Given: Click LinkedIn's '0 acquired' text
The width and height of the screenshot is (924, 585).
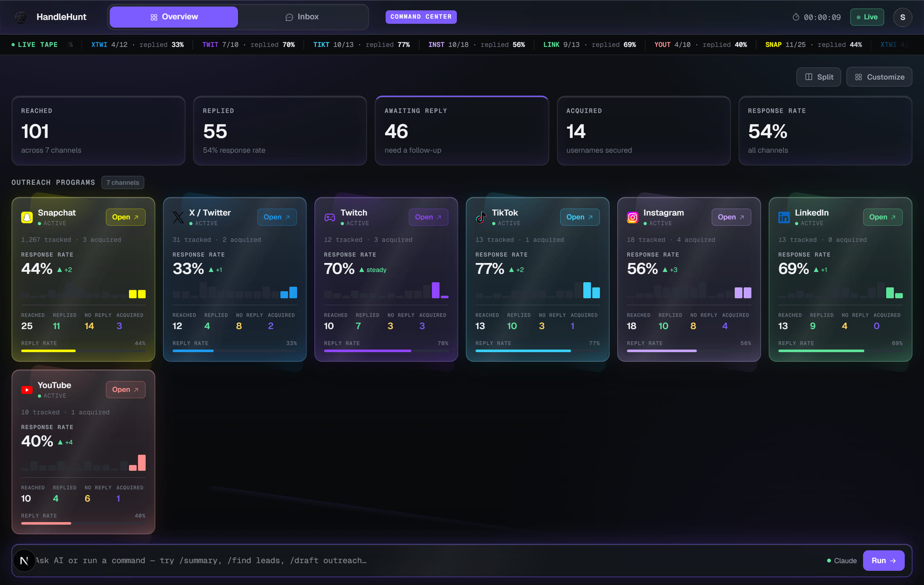Looking at the screenshot, I should pos(847,240).
